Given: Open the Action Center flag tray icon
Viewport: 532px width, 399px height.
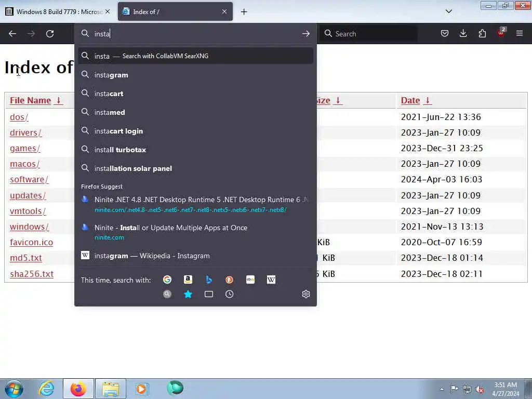Looking at the screenshot, I should 454,389.
